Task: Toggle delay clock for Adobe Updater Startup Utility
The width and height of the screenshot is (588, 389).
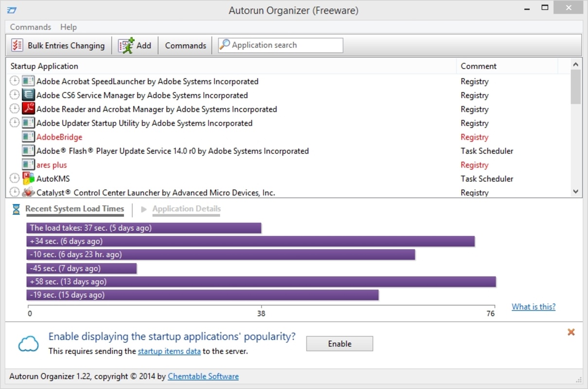Action: (15, 123)
